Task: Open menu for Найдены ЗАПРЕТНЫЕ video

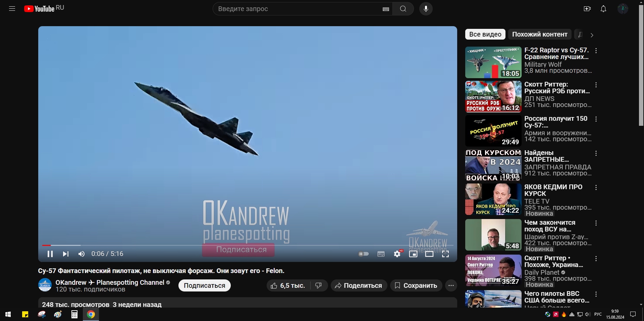Action: (x=596, y=153)
